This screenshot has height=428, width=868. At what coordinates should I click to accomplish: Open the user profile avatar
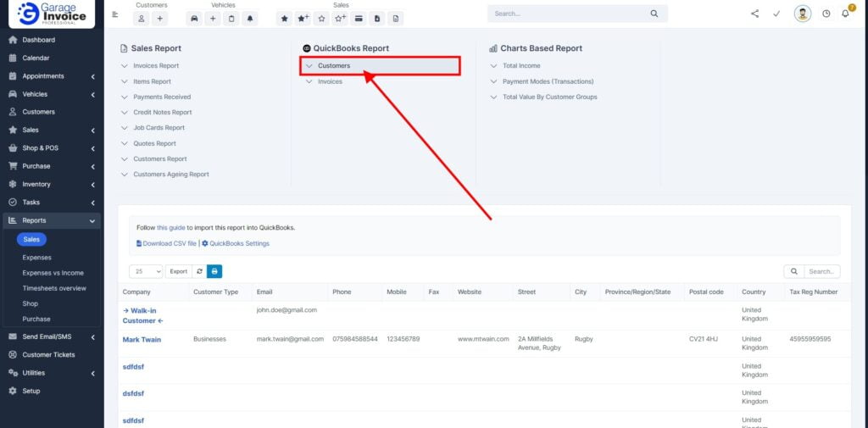[803, 14]
